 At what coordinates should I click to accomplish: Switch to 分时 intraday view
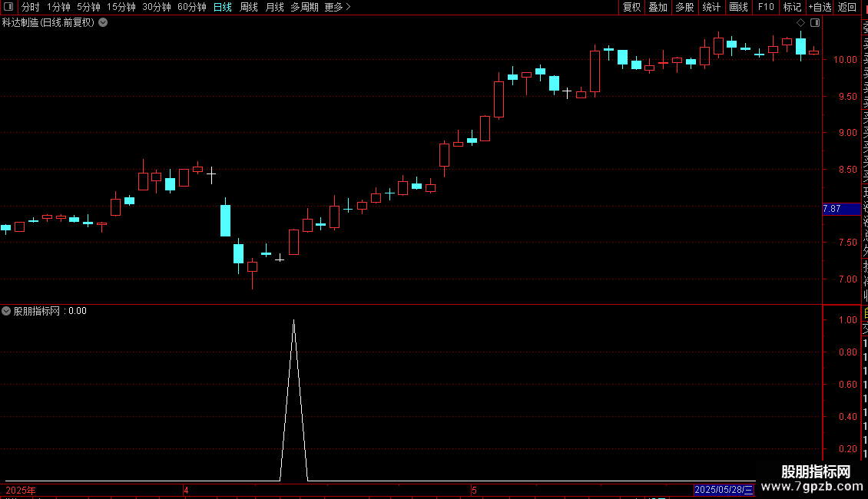tap(31, 7)
